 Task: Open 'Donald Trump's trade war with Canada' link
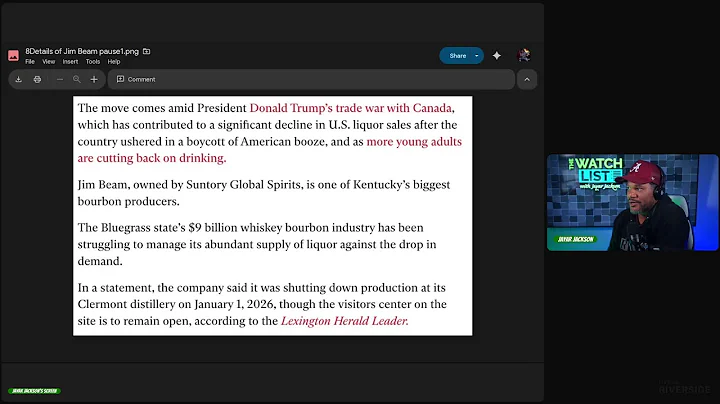pyautogui.click(x=350, y=108)
